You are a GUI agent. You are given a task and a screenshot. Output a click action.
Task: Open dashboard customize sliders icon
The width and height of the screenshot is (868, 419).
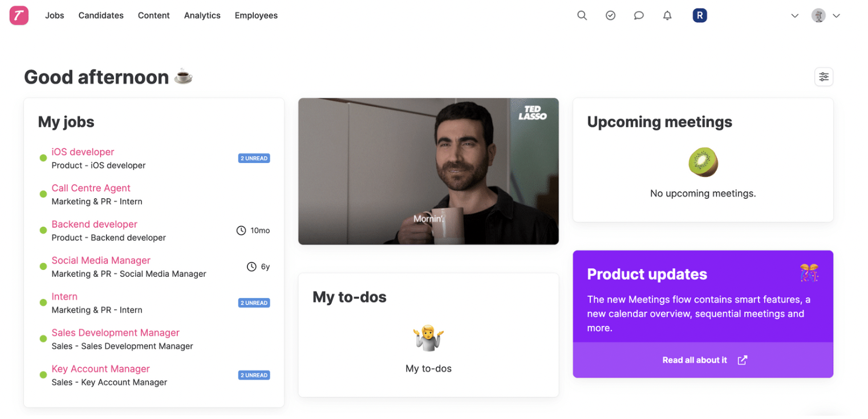[824, 77]
